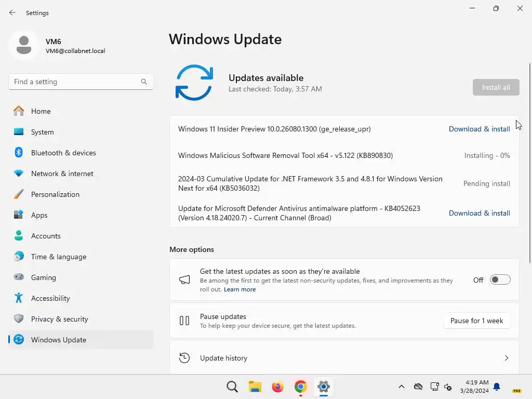Viewport: 532px width, 399px height.
Task: Click the muted volume tray icon
Action: [448, 387]
